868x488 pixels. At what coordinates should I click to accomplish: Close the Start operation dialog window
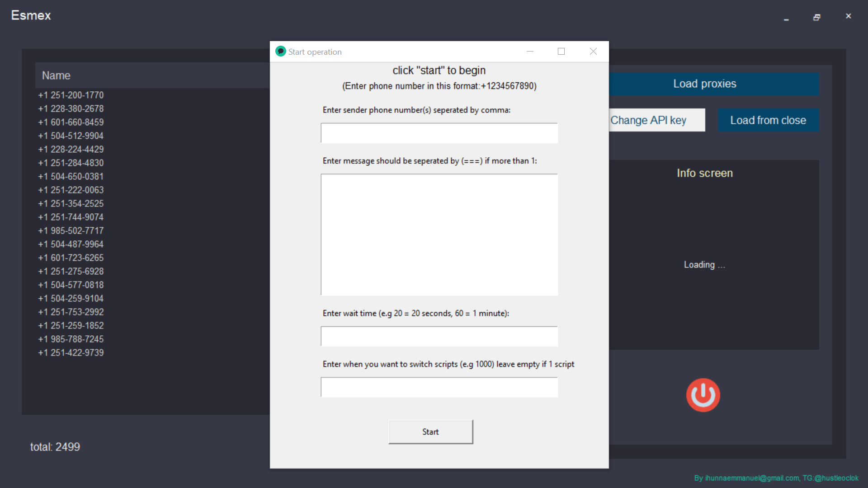[x=593, y=51]
